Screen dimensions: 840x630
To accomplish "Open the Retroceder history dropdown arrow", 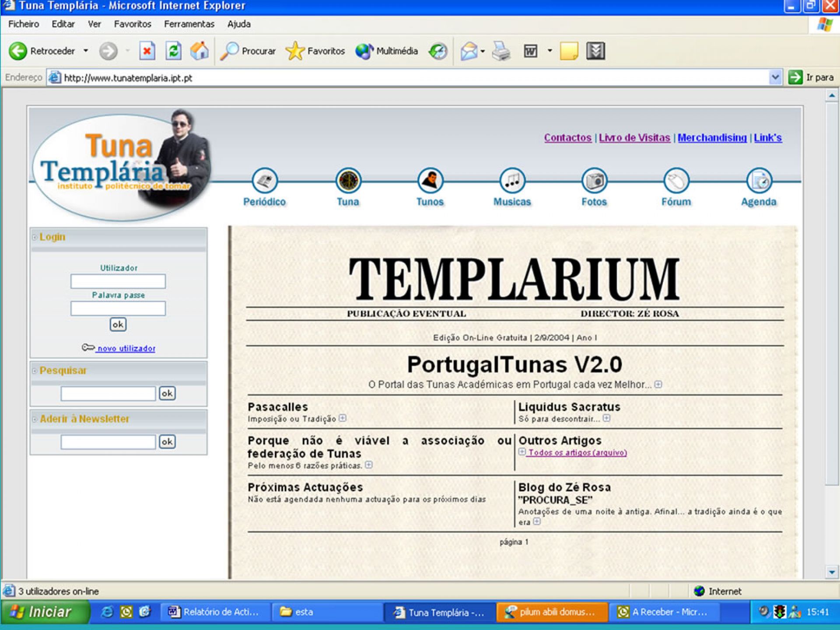I will click(86, 51).
